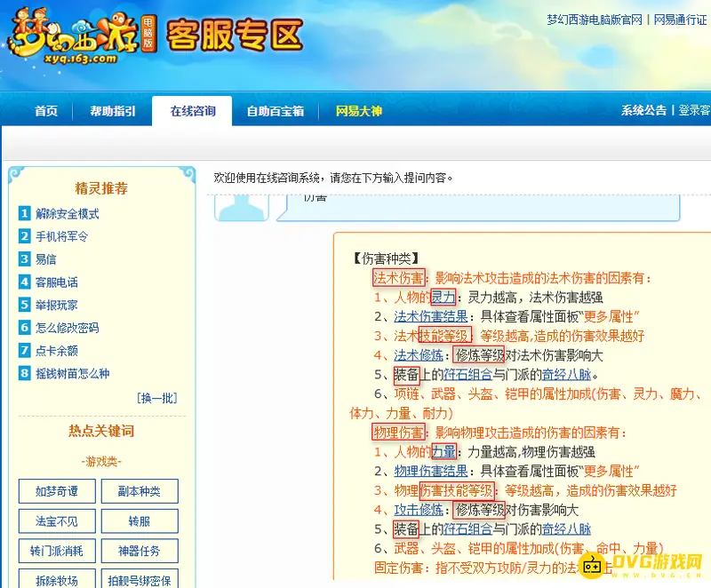Image resolution: width=711 pixels, height=588 pixels.
Task: Click number 6 badge beside 怎么修改密码
Action: [25, 327]
